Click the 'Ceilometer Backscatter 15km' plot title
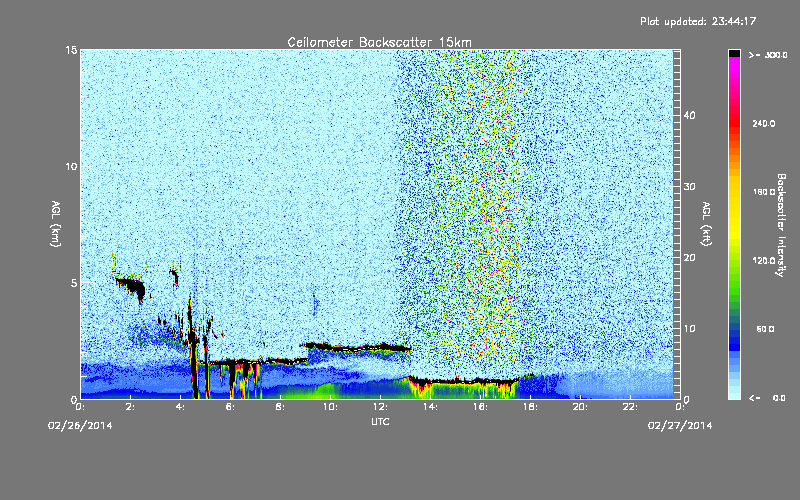800x500 pixels. [x=379, y=42]
